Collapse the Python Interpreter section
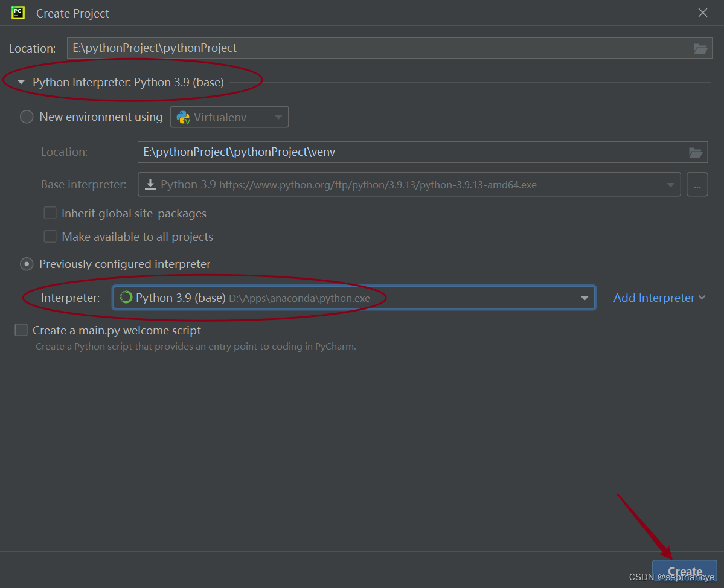The height and width of the screenshot is (588, 724). click(21, 82)
